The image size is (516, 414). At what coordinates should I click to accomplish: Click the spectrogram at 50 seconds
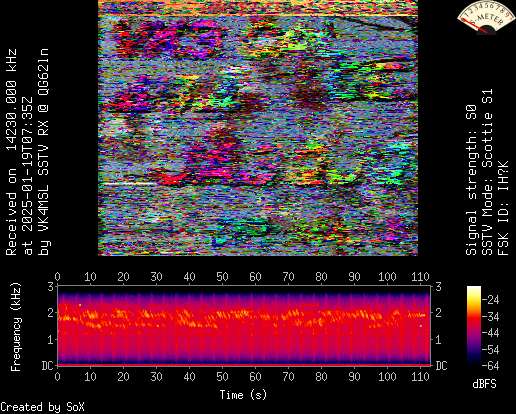click(x=222, y=325)
